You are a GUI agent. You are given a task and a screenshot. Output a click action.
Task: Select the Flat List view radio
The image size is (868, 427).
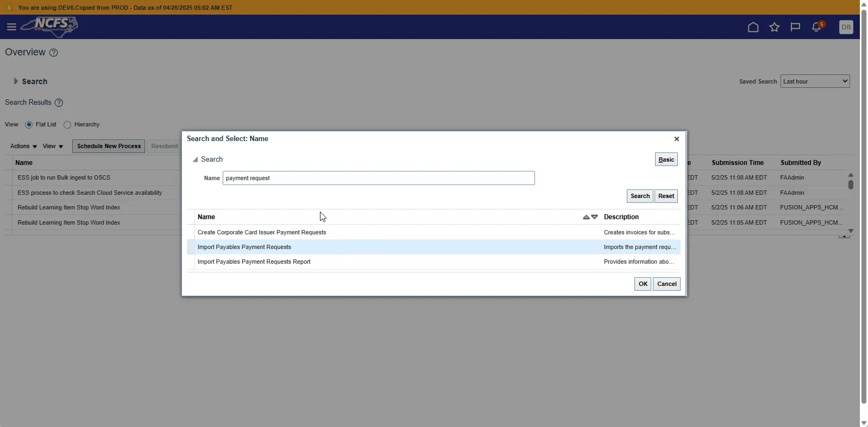point(29,125)
